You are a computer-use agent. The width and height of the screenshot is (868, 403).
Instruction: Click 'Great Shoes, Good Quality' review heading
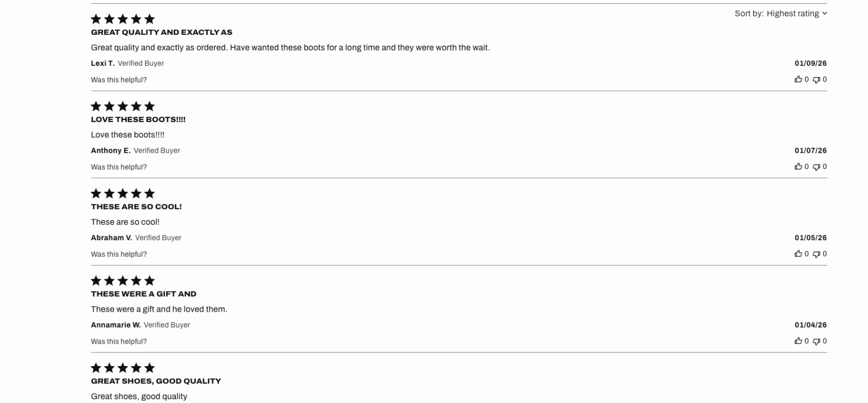coord(156,381)
